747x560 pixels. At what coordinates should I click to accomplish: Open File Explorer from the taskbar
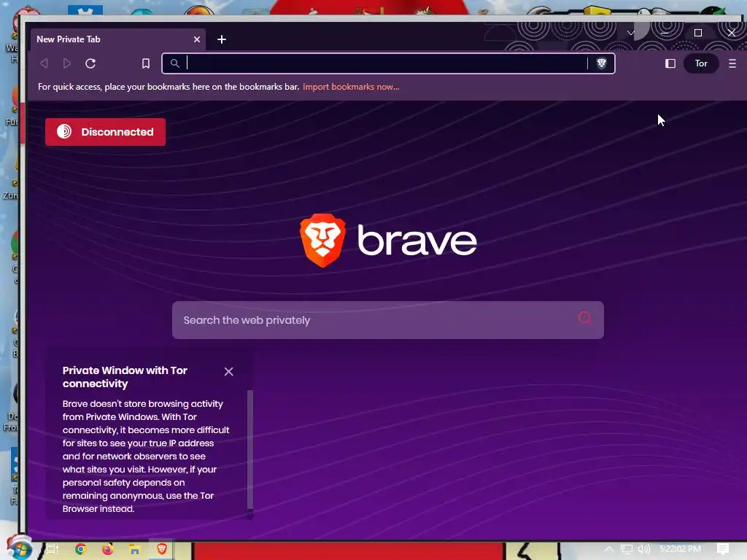135,550
